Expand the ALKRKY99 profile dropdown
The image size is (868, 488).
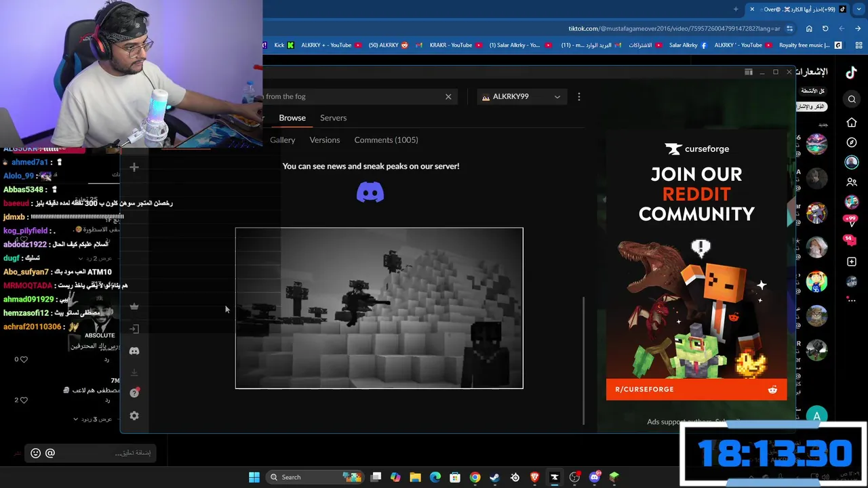521,97
